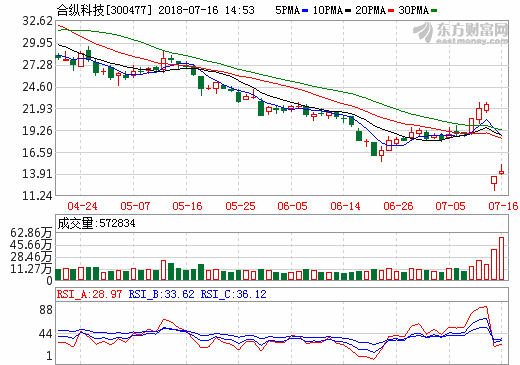Select the 06-14 date marker

pyautogui.click(x=345, y=206)
